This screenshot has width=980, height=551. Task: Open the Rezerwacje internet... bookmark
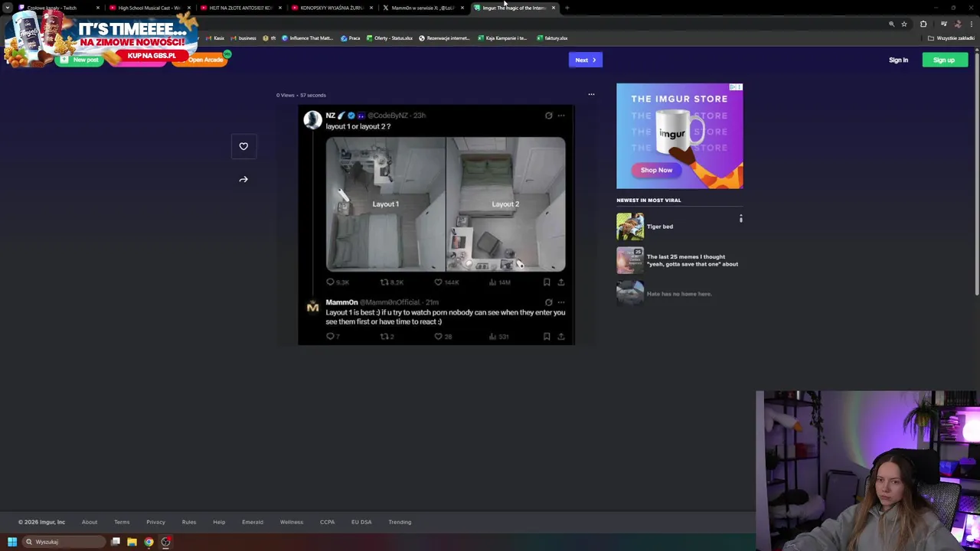(x=444, y=38)
